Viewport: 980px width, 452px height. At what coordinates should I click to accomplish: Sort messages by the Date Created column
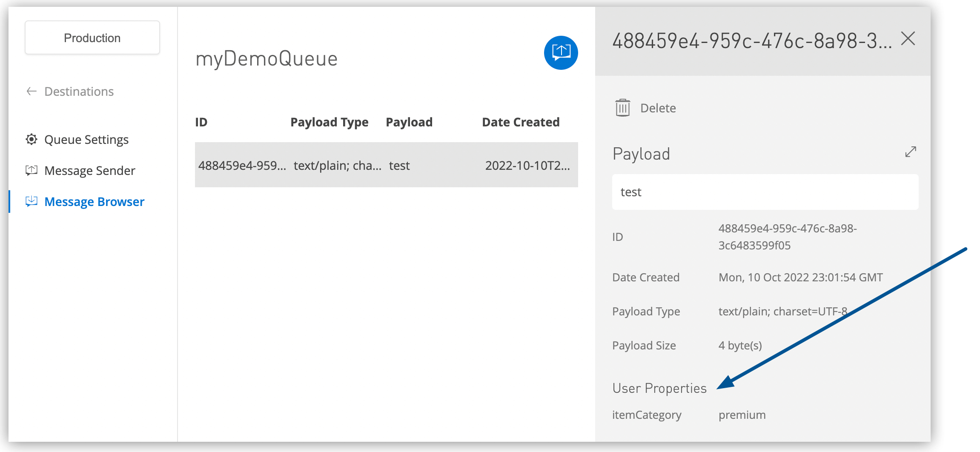[x=520, y=122]
